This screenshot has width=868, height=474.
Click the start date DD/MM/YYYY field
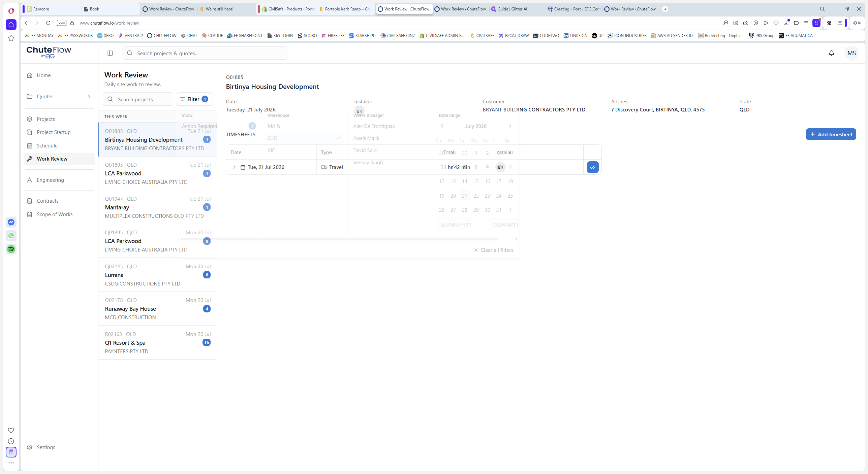[458, 225]
